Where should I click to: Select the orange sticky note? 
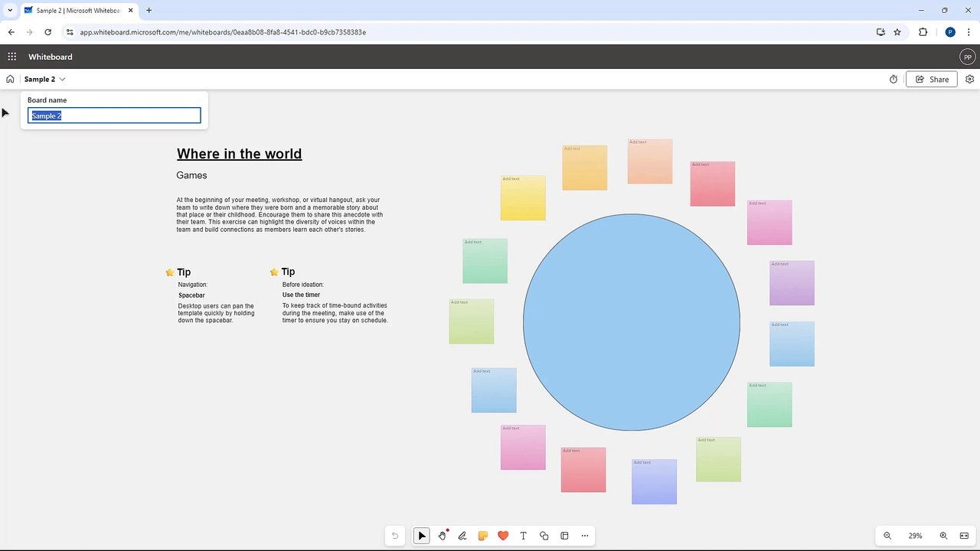click(585, 168)
